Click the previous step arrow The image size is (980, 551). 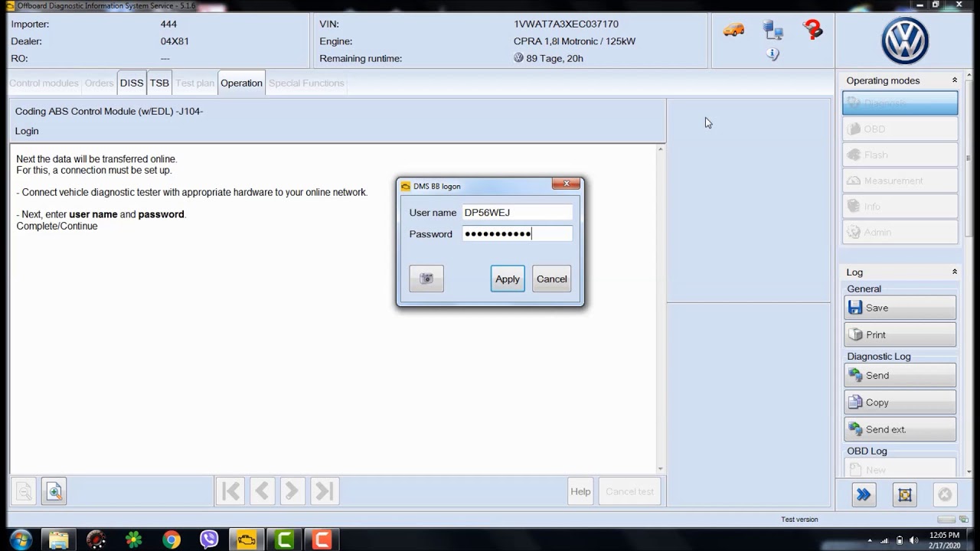coord(262,491)
